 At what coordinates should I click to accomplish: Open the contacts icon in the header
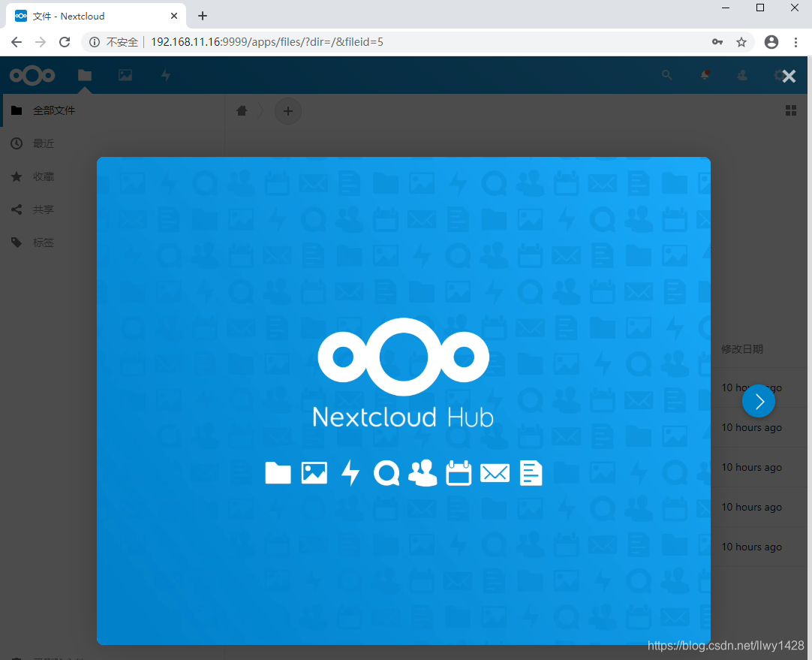pos(741,75)
